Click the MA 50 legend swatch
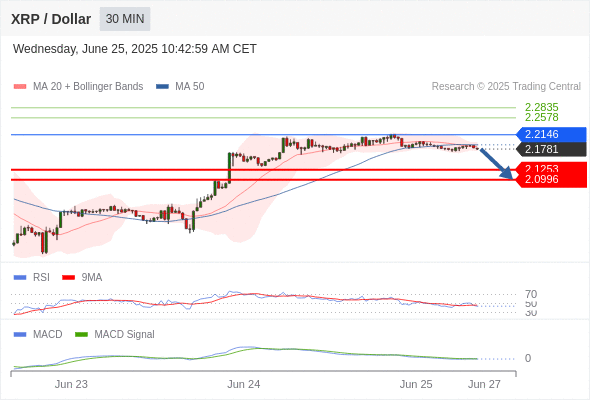Screen dimensions: 590x400 pyautogui.click(x=162, y=87)
